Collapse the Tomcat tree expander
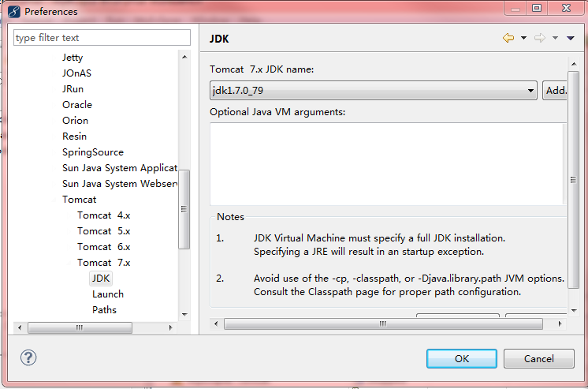 pyautogui.click(x=54, y=200)
